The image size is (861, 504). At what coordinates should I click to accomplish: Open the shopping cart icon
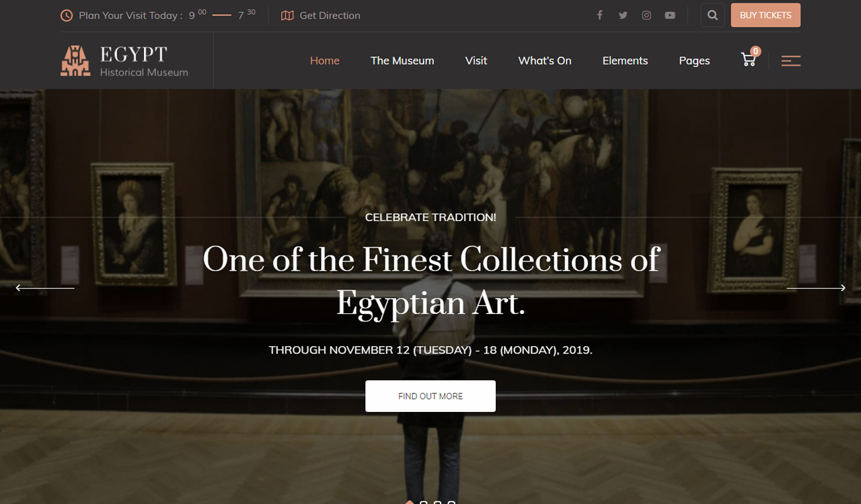pyautogui.click(x=749, y=59)
